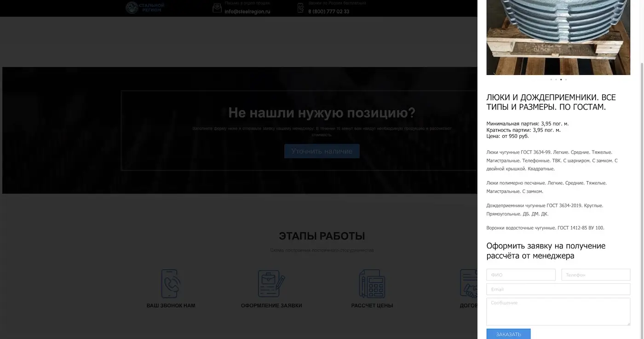The image size is (644, 339).
Task: Submit the form with ЗАКАЗАТЬ button
Action: coord(509,334)
